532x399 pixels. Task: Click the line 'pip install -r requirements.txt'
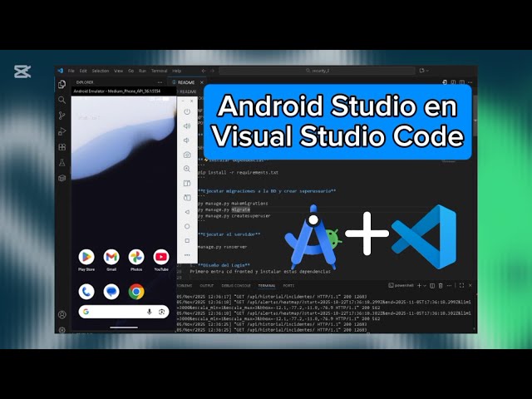point(238,173)
